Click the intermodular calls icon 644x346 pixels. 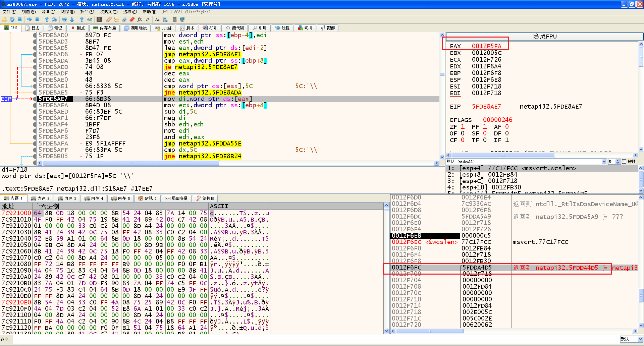pos(165,19)
